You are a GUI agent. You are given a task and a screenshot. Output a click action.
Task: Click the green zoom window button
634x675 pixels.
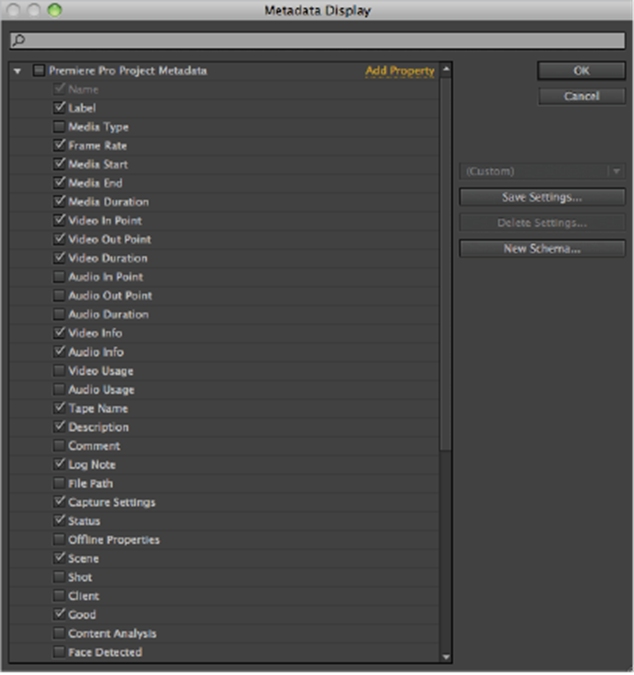tap(55, 10)
